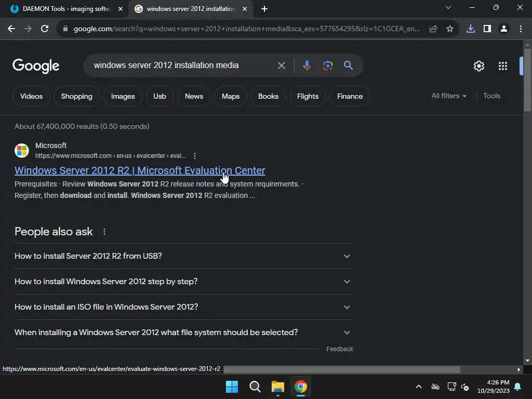
Task: Select the Usb filter chip
Action: click(x=159, y=96)
